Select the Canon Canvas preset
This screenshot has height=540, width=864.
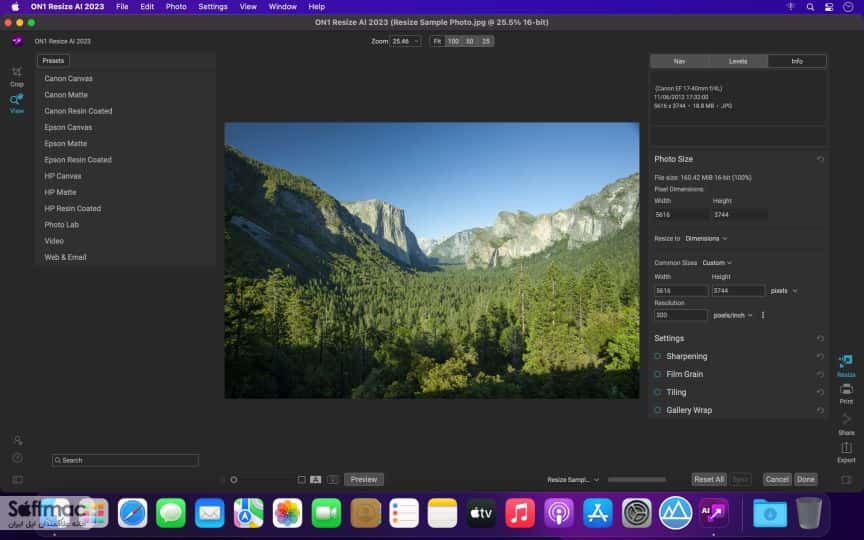click(68, 79)
